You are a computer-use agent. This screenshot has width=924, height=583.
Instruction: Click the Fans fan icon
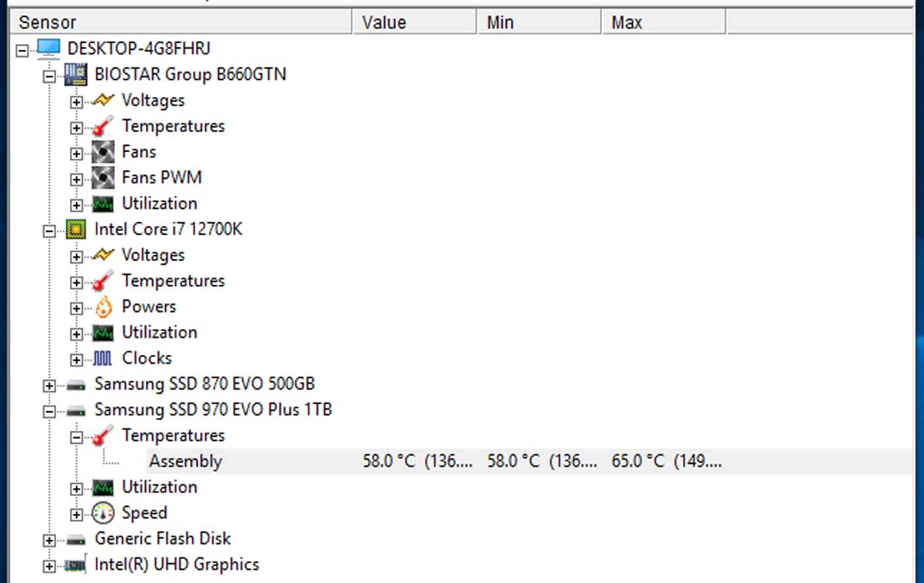103,152
